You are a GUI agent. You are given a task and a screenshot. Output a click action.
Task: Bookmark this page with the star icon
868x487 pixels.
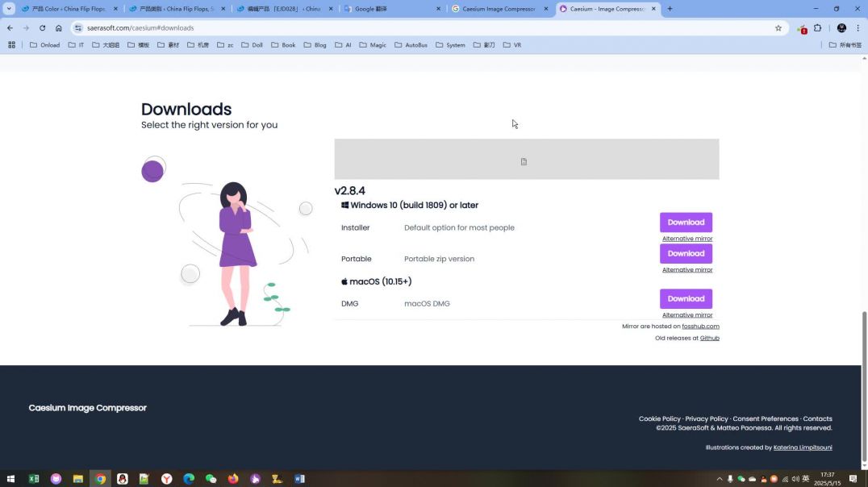pyautogui.click(x=778, y=27)
